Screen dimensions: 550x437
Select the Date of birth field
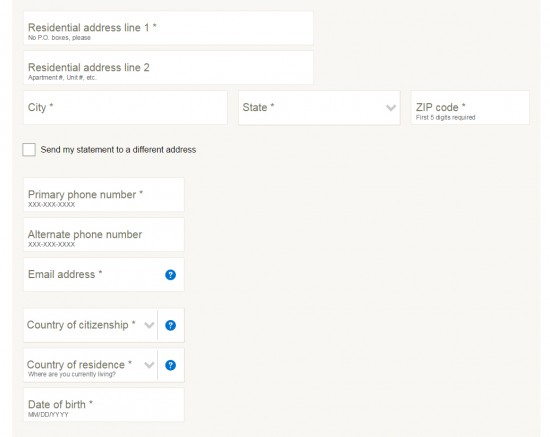tap(104, 405)
